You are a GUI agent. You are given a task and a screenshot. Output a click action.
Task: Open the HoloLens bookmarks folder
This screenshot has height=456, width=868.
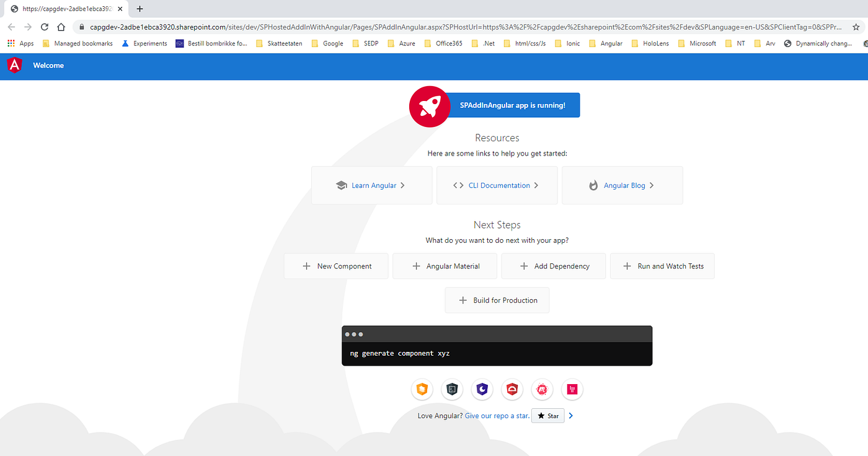(x=650, y=43)
